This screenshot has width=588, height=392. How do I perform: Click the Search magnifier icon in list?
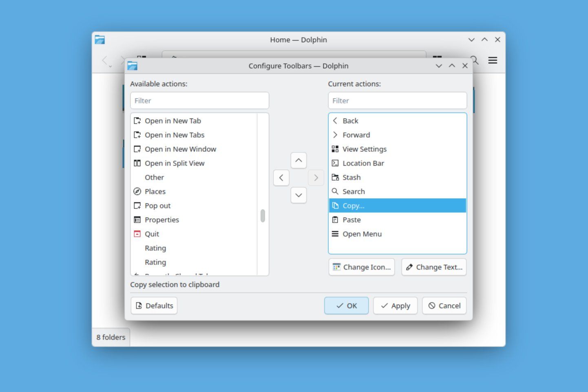pyautogui.click(x=335, y=191)
